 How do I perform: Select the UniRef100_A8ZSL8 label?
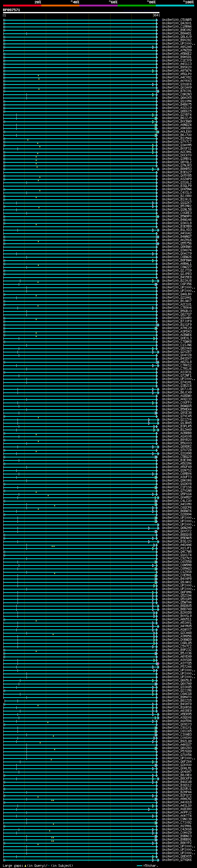click(177, 362)
